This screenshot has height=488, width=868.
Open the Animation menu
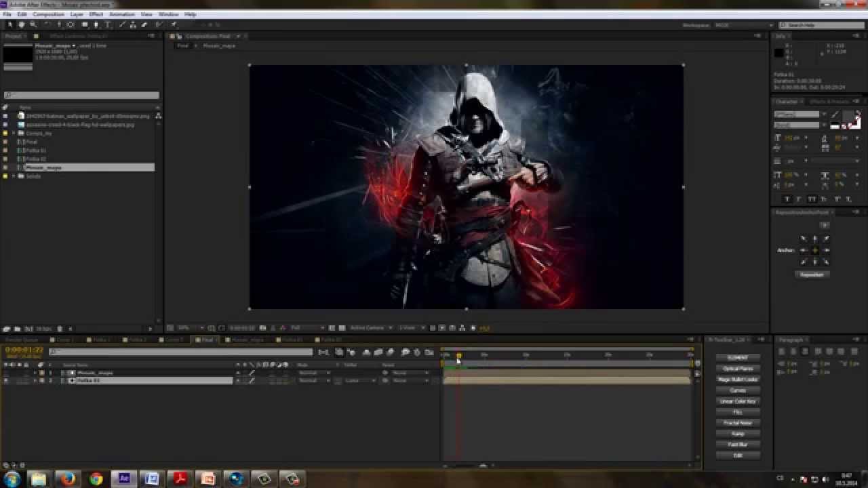point(122,14)
